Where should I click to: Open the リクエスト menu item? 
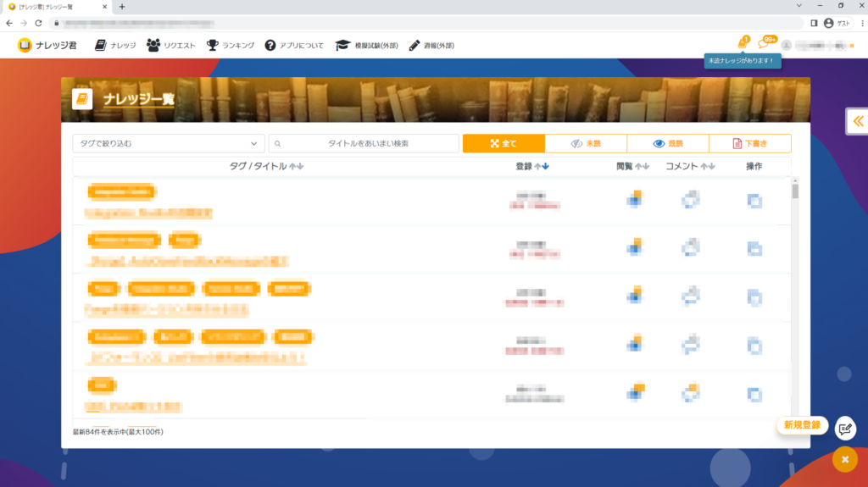click(x=170, y=45)
